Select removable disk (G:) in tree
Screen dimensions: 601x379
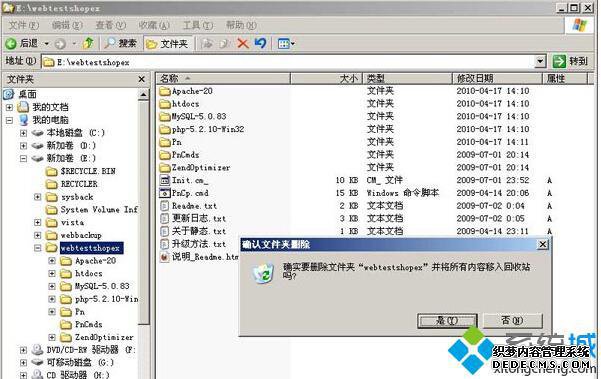coord(80,363)
